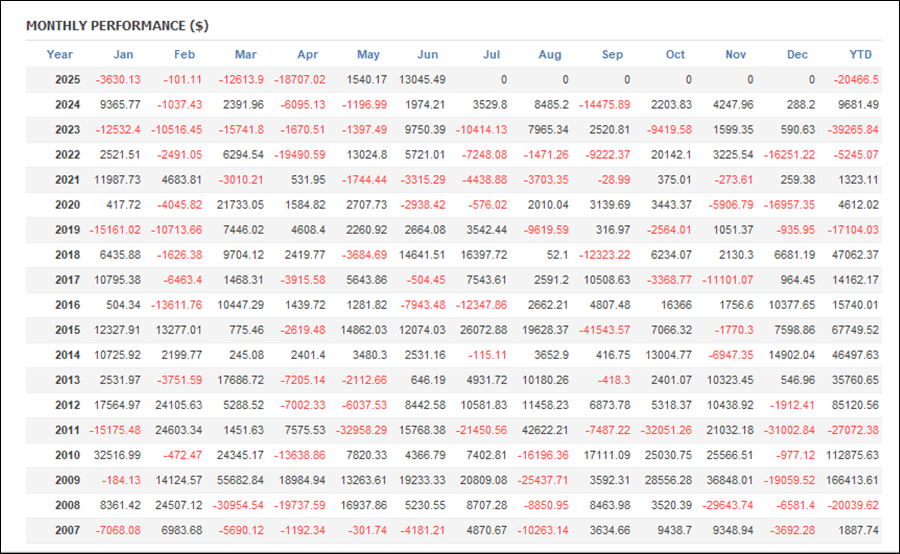Click the 2015 year row label
The width and height of the screenshot is (900, 554).
67,330
